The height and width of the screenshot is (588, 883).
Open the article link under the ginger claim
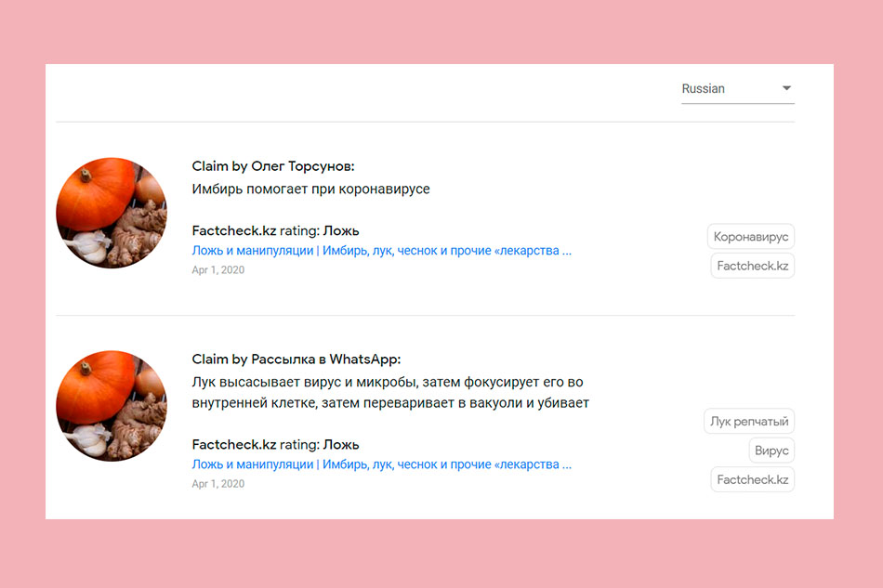point(381,251)
